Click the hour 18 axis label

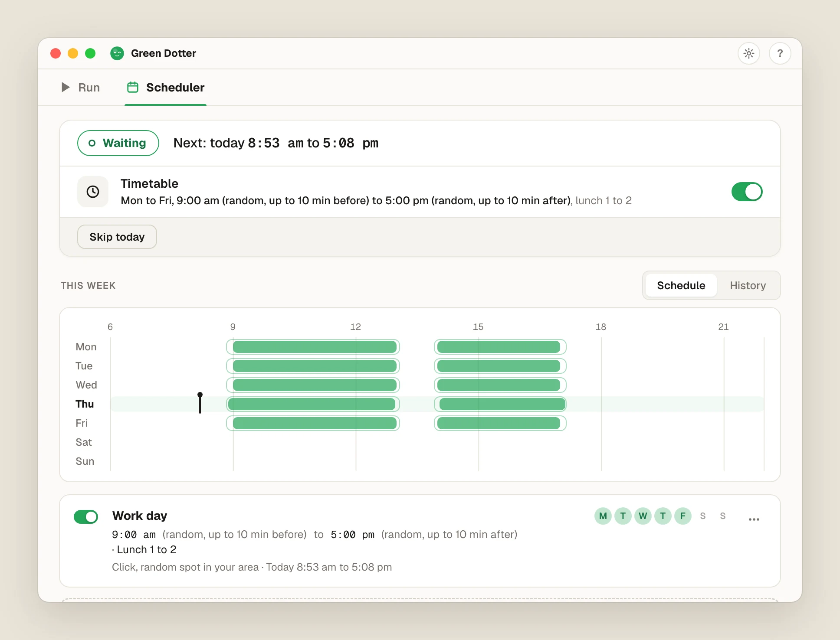[x=601, y=327]
